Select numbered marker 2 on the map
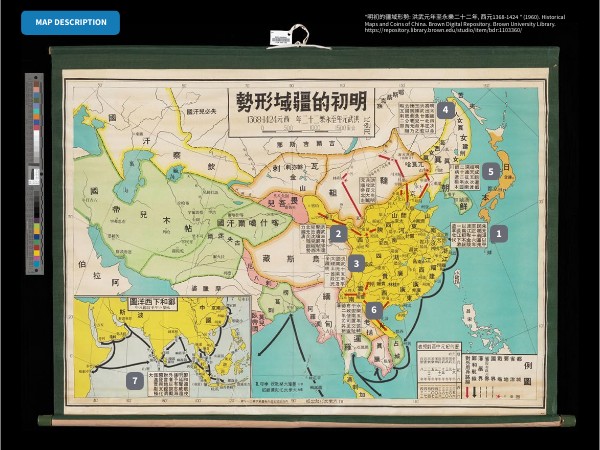This screenshot has width=600, height=450. point(339,234)
